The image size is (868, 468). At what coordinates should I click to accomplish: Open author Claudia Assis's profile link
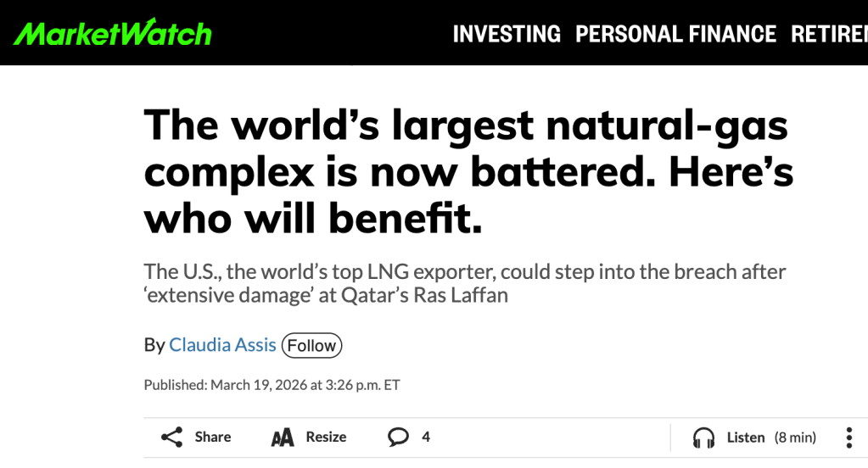222,345
